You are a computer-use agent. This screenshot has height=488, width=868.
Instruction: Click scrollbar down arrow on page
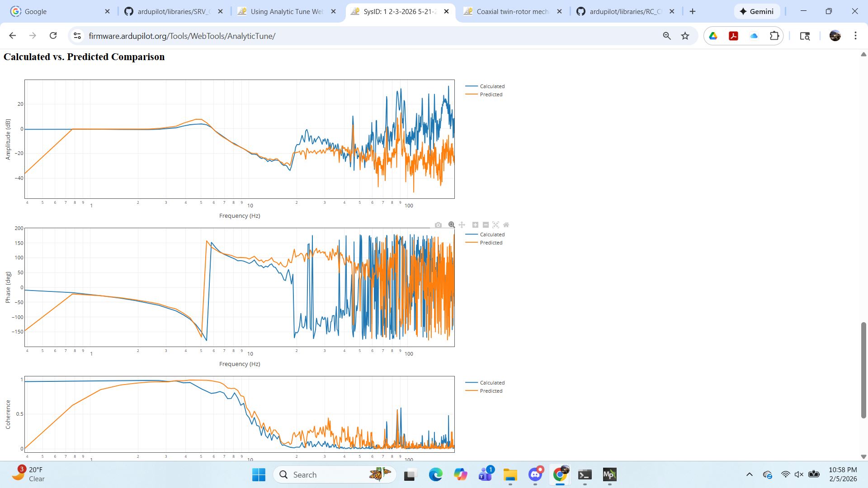(863, 457)
